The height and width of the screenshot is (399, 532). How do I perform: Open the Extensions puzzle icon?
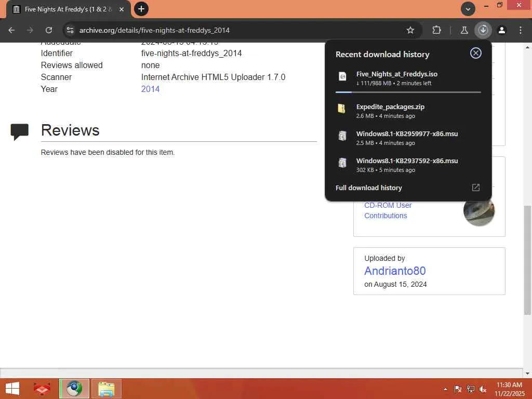pyautogui.click(x=436, y=30)
